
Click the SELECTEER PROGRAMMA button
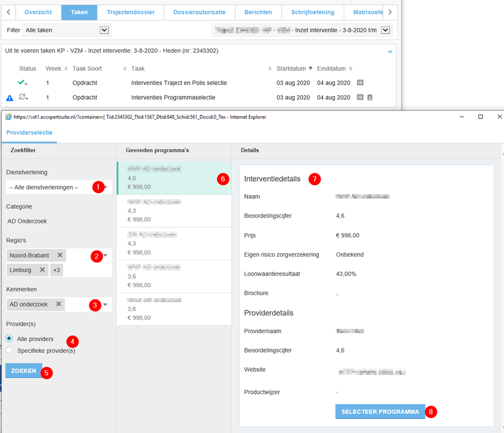click(x=380, y=412)
